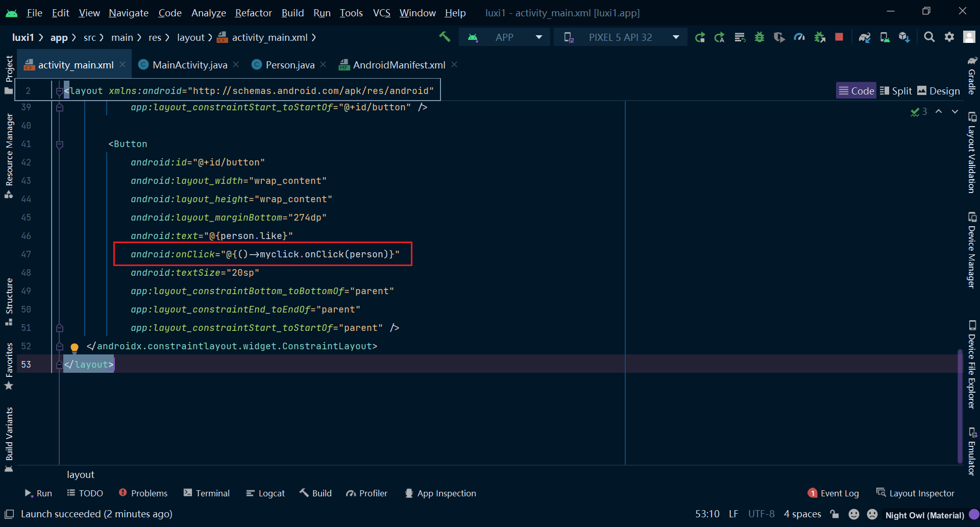Open the Layout Inspector

915,493
